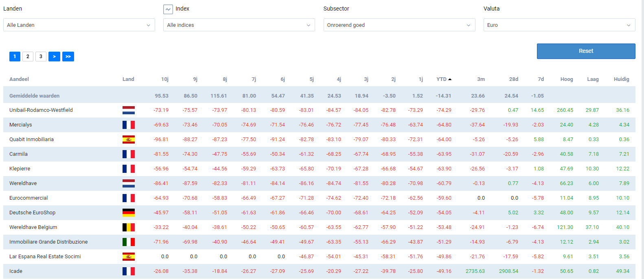Open Immobiliare Grande Distribuzione stock

48,242
